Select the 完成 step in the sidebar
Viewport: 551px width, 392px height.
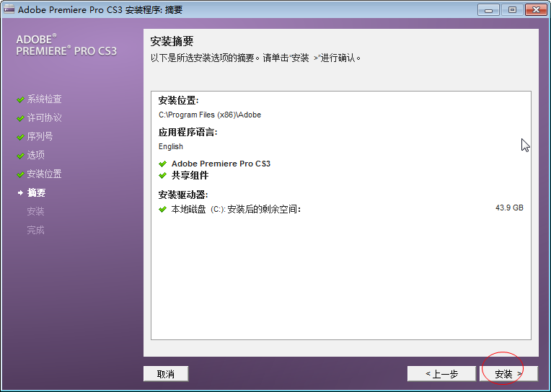[35, 231]
